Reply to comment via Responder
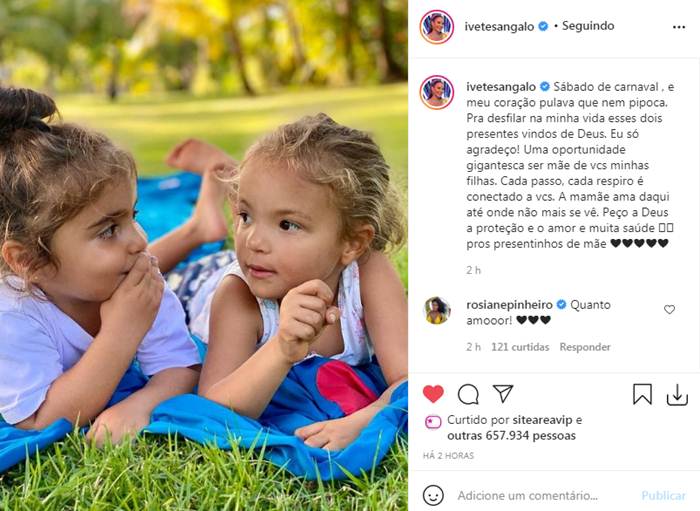Image resolution: width=700 pixels, height=511 pixels. pos(585,347)
